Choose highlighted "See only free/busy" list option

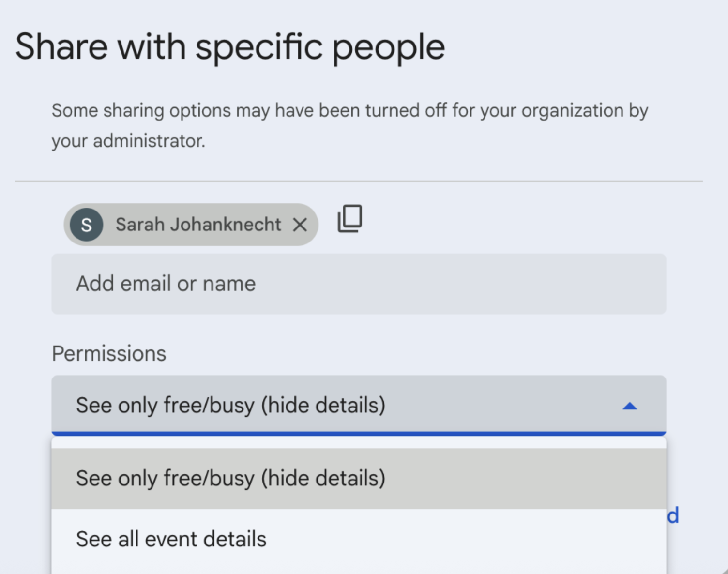(x=230, y=478)
